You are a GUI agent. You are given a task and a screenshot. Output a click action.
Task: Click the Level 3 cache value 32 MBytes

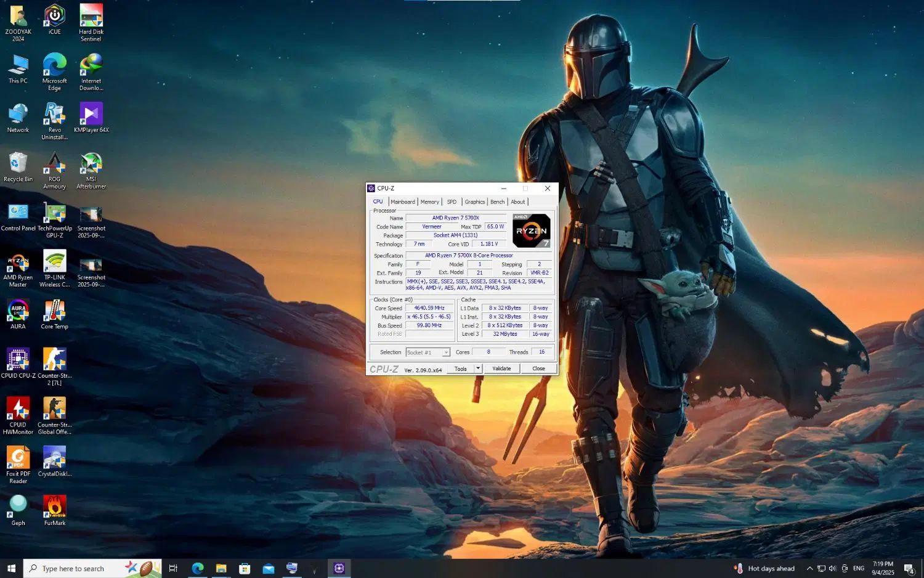click(x=505, y=334)
